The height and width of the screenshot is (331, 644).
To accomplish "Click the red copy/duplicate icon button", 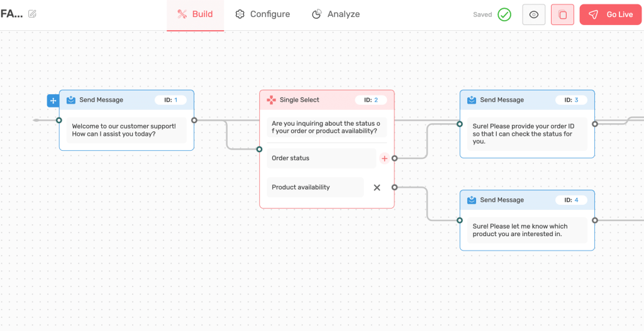I will click(562, 14).
